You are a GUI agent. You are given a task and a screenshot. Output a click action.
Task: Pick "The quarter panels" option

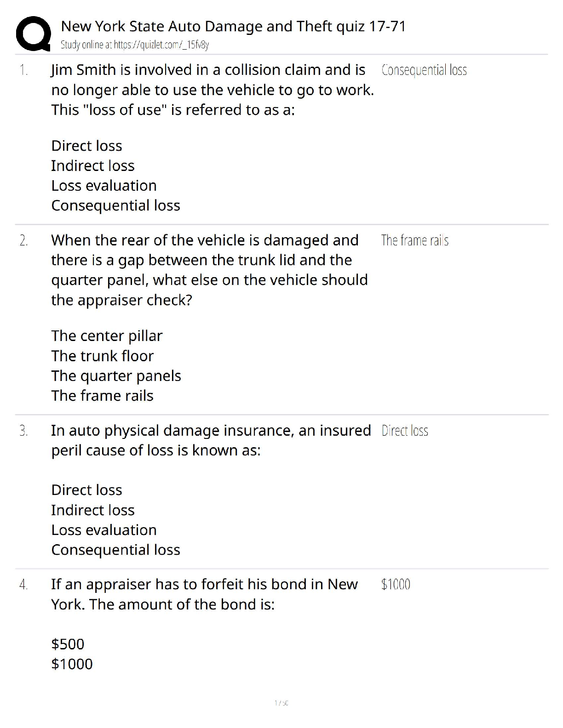(116, 376)
